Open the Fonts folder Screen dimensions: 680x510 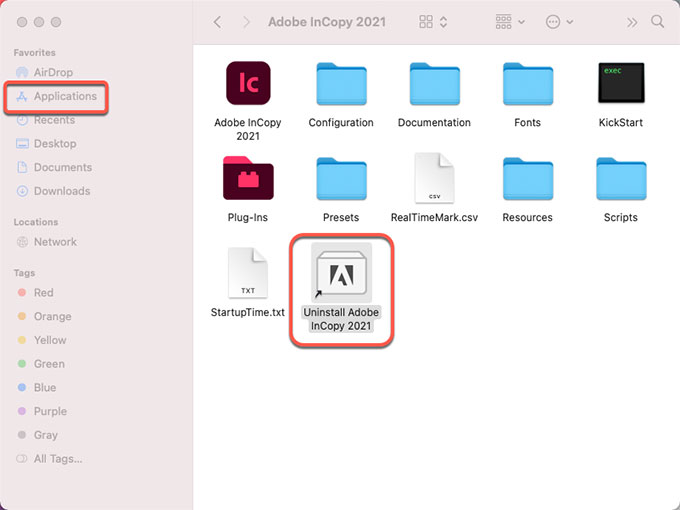tap(528, 84)
